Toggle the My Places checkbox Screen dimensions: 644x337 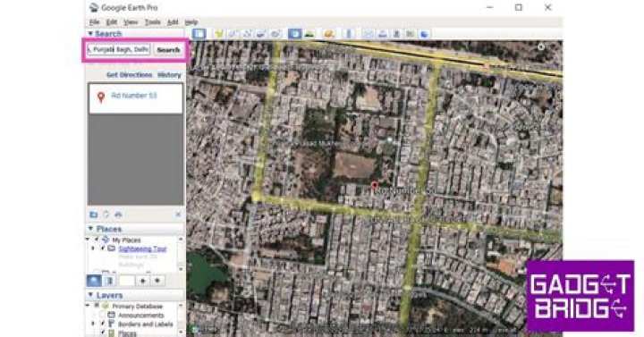pyautogui.click(x=97, y=240)
